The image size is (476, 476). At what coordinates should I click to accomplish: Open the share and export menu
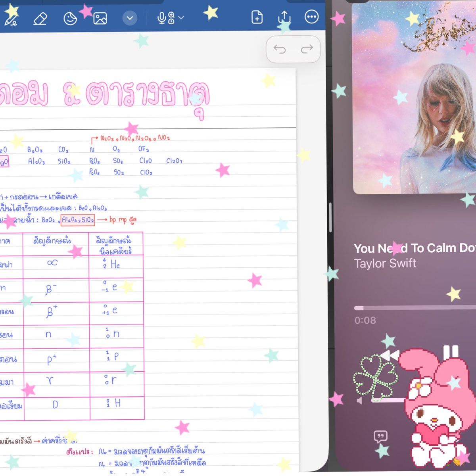coord(284,17)
